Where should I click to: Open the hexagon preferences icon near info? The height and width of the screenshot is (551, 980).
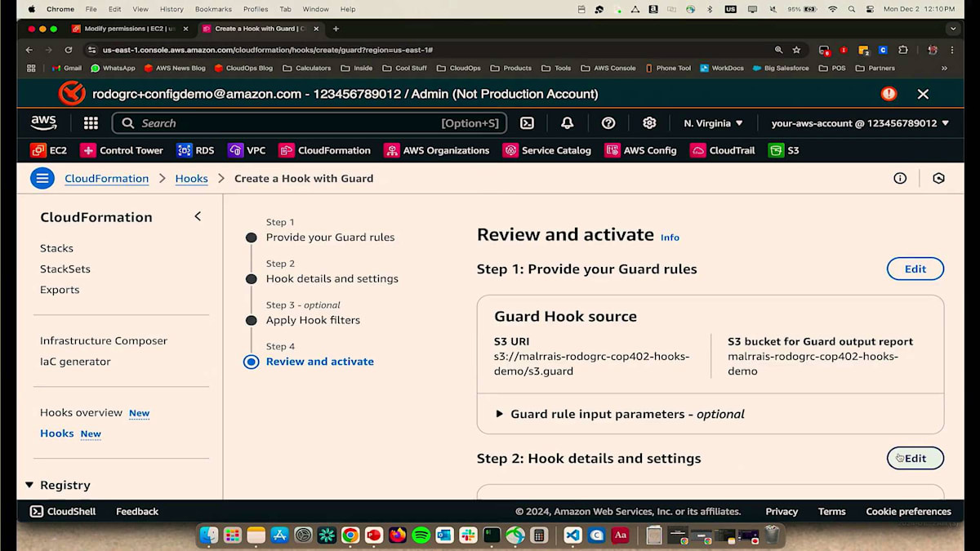point(938,178)
